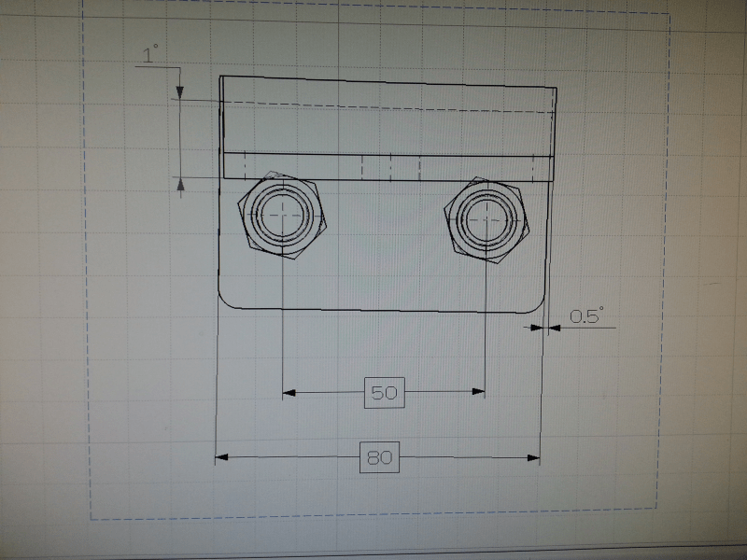
Task: Select the boxed 80 dimension value
Action: coord(379,457)
